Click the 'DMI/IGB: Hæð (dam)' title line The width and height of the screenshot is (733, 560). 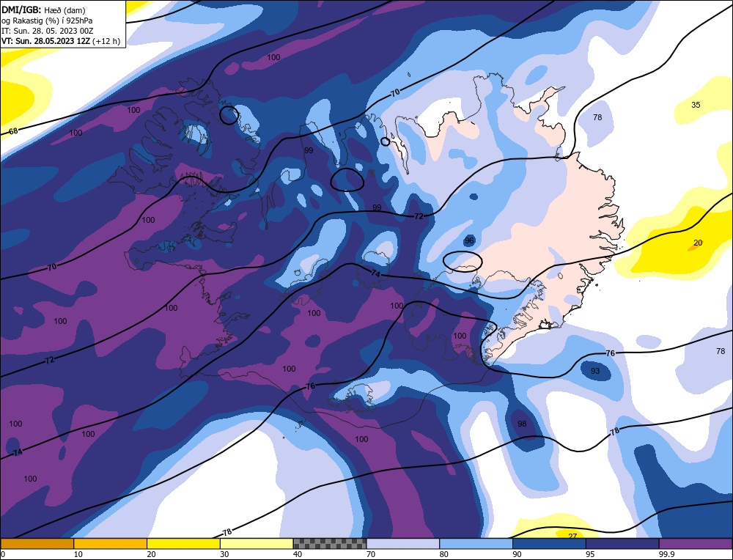pos(43,10)
